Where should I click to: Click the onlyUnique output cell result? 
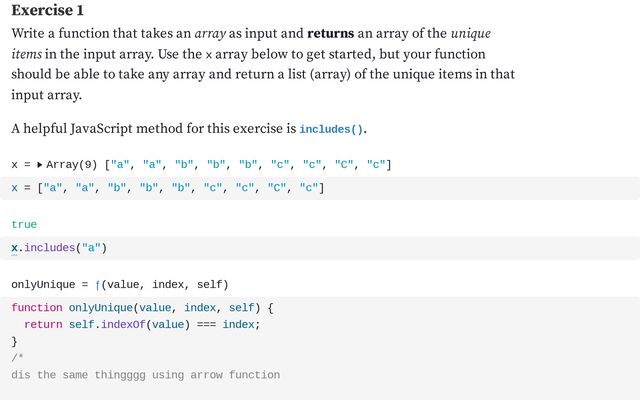119,284
